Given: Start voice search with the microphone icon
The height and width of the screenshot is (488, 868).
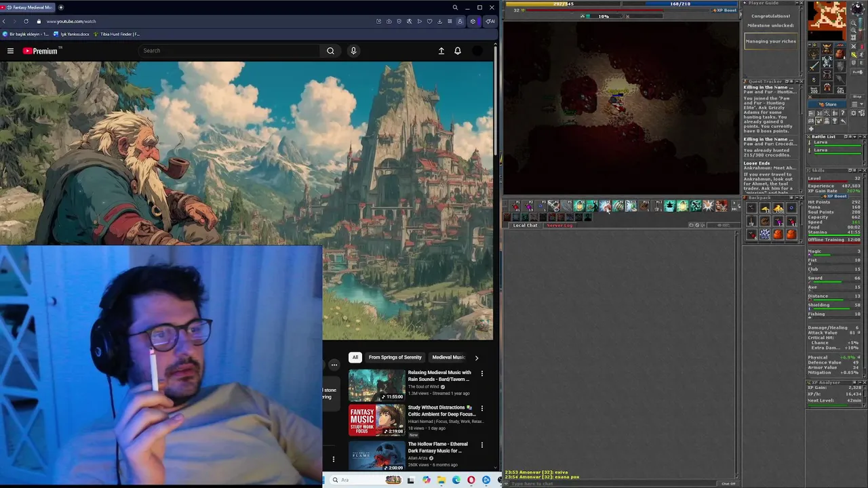Looking at the screenshot, I should [353, 51].
